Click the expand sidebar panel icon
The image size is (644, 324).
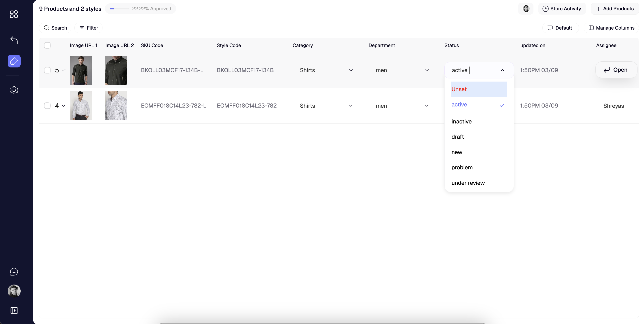tap(14, 310)
